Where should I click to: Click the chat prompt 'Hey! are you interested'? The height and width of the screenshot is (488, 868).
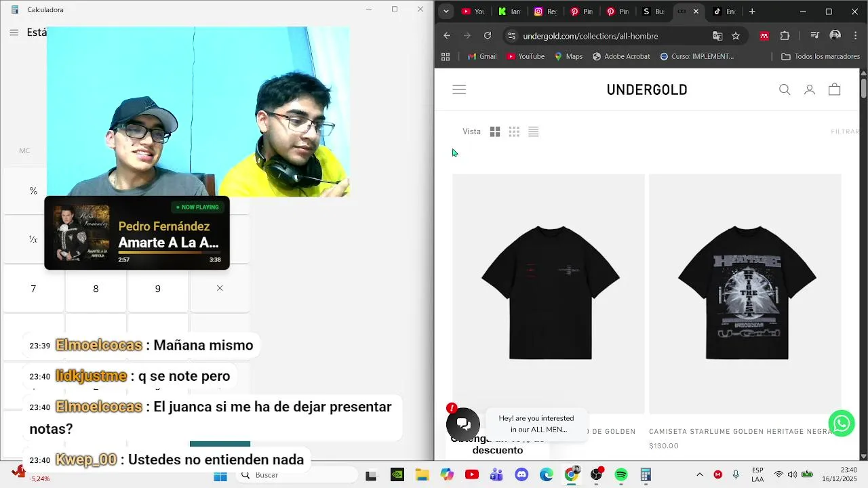pyautogui.click(x=536, y=424)
